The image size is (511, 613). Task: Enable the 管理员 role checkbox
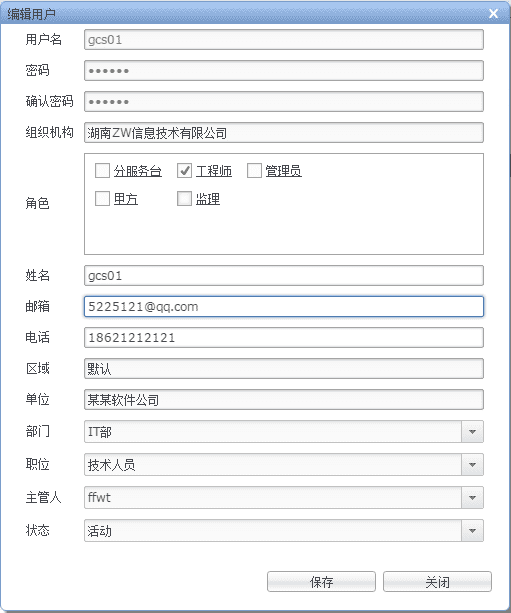pyautogui.click(x=254, y=170)
